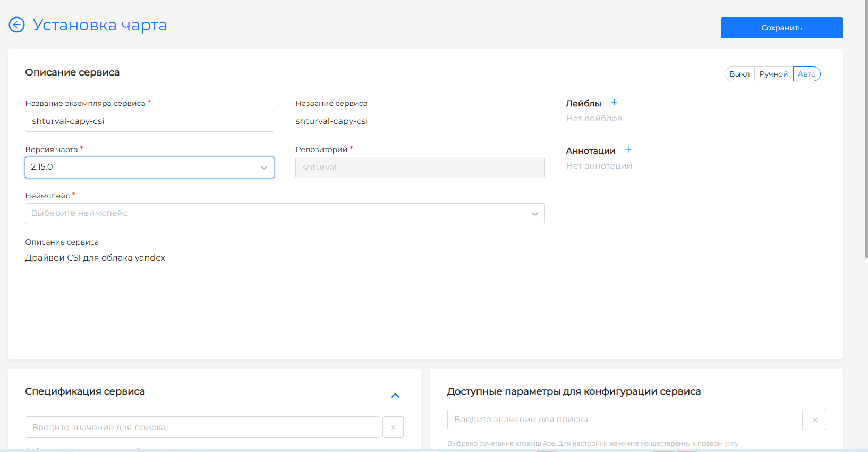Viewport: 868px width, 452px height.
Task: Click the Нет лейблов placeholder text
Action: (594, 119)
